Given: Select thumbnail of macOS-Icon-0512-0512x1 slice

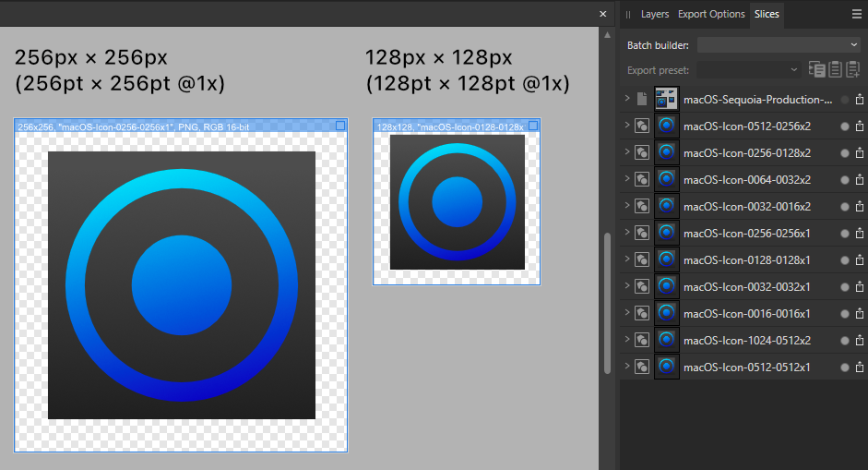Looking at the screenshot, I should [667, 367].
